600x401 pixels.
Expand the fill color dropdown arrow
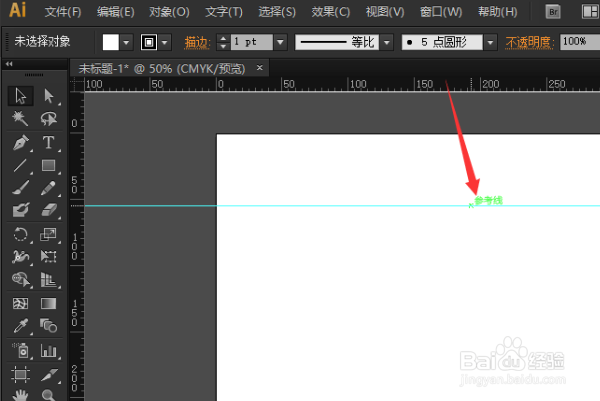126,42
